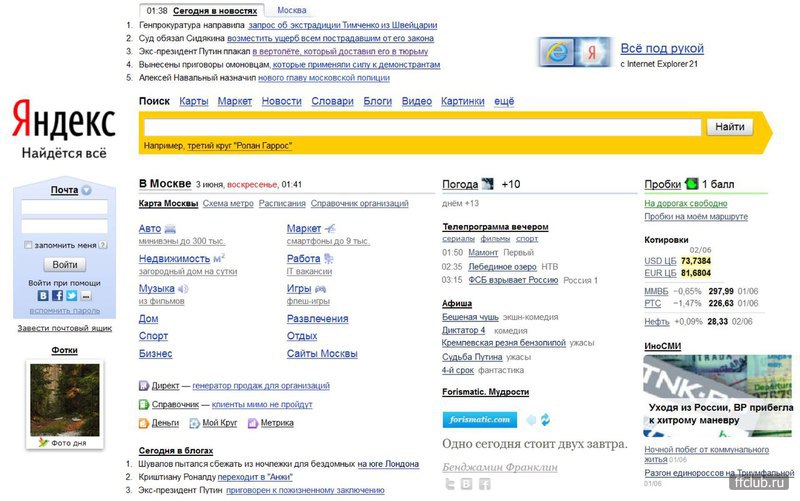Open 'Сайты Москвы' link
The image size is (800, 501).
pos(322,354)
